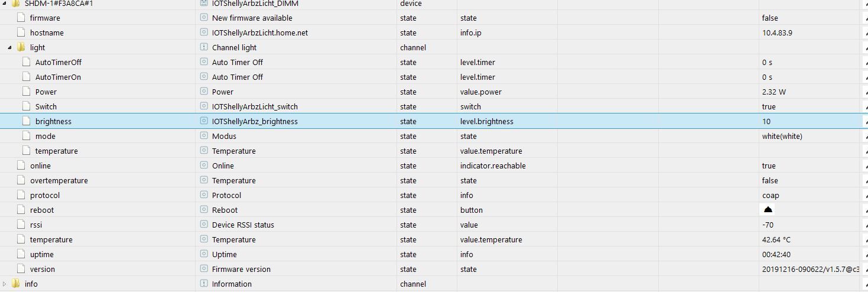Select the hostname object row
868x292 pixels.
tap(47, 33)
